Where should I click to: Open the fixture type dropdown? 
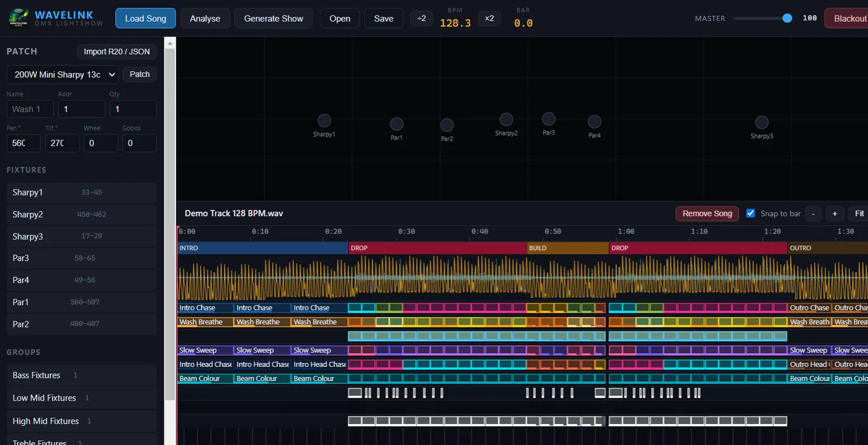click(x=63, y=74)
